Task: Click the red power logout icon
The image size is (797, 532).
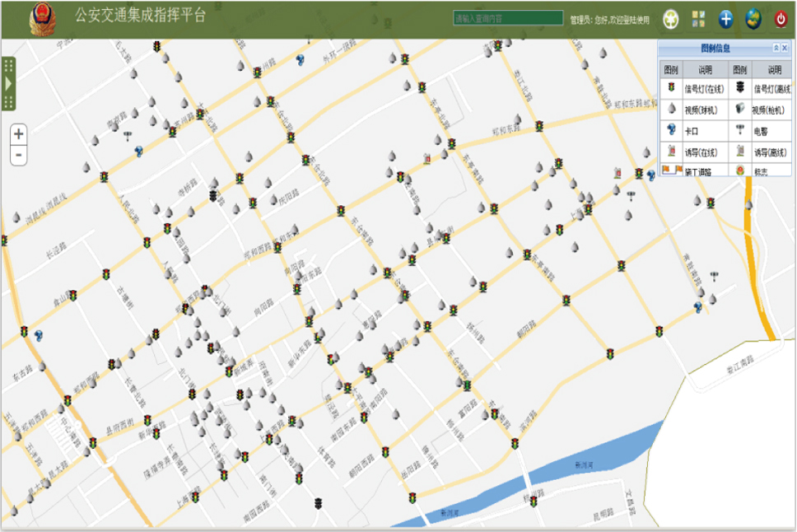Action: [x=781, y=19]
